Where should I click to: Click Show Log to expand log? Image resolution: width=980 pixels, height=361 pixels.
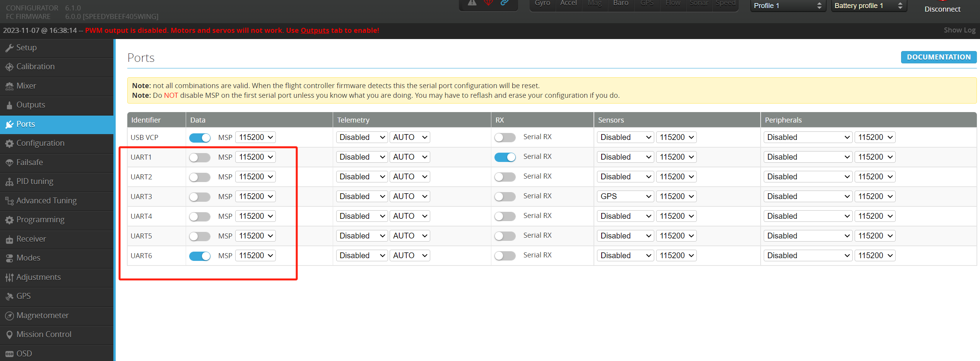pyautogui.click(x=959, y=30)
